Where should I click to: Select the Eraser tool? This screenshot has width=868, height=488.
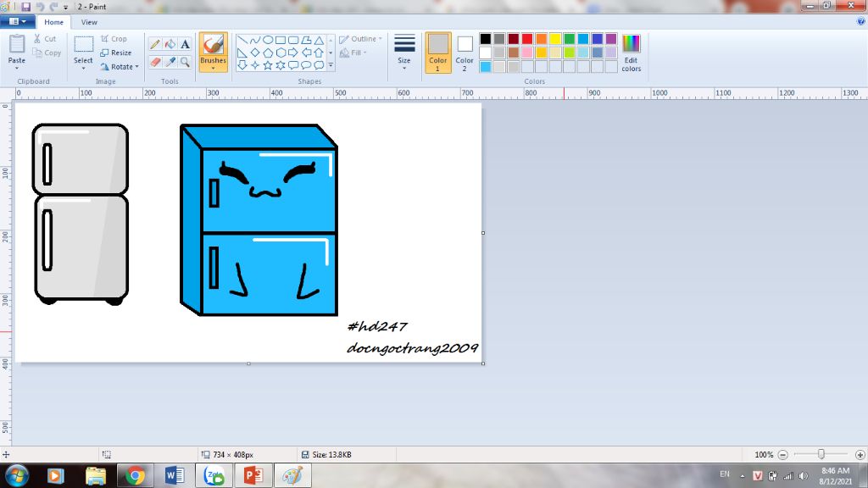tap(155, 62)
